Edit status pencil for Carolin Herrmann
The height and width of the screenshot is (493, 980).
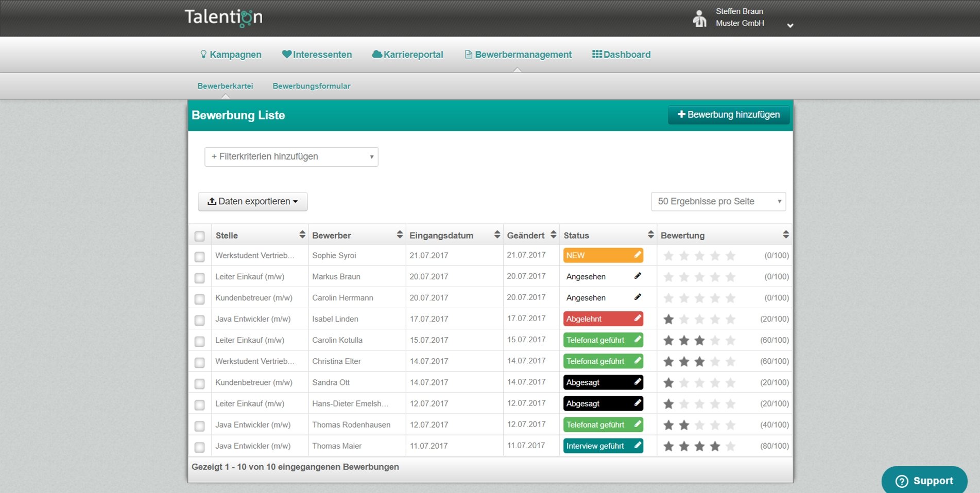[x=638, y=297]
